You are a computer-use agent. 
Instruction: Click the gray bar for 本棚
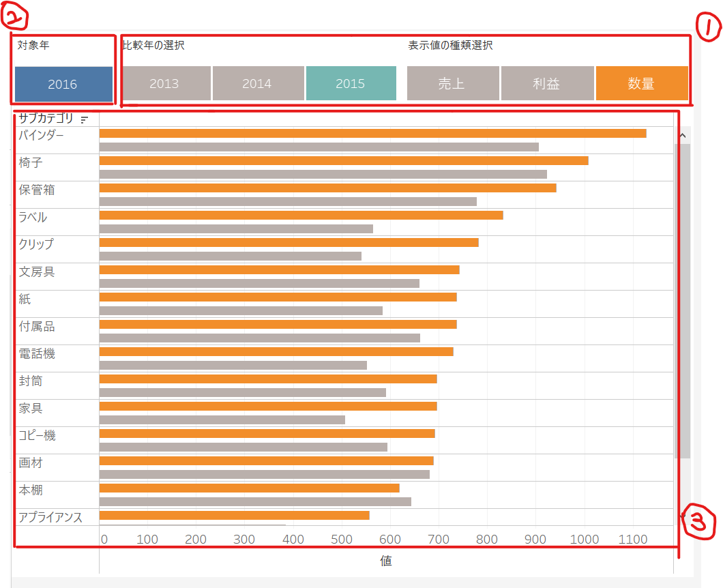[x=256, y=501]
